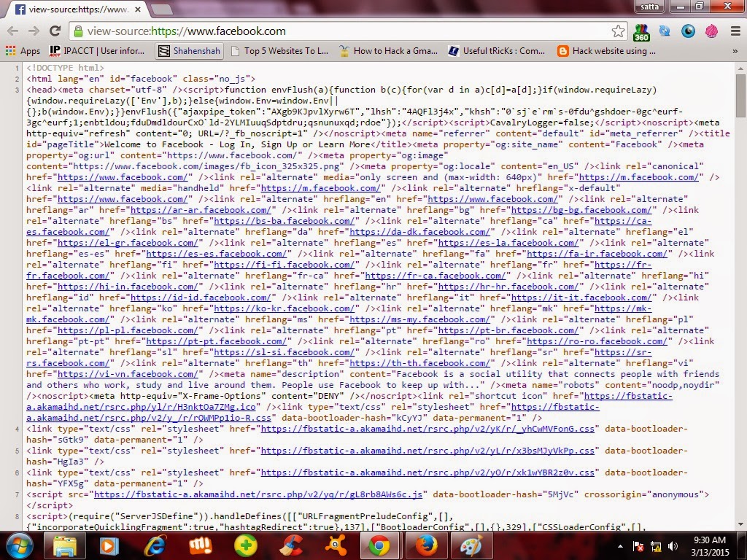Viewport: 747px width, 560px height.
Task: Click the Forward navigation arrow
Action: pos(34,31)
